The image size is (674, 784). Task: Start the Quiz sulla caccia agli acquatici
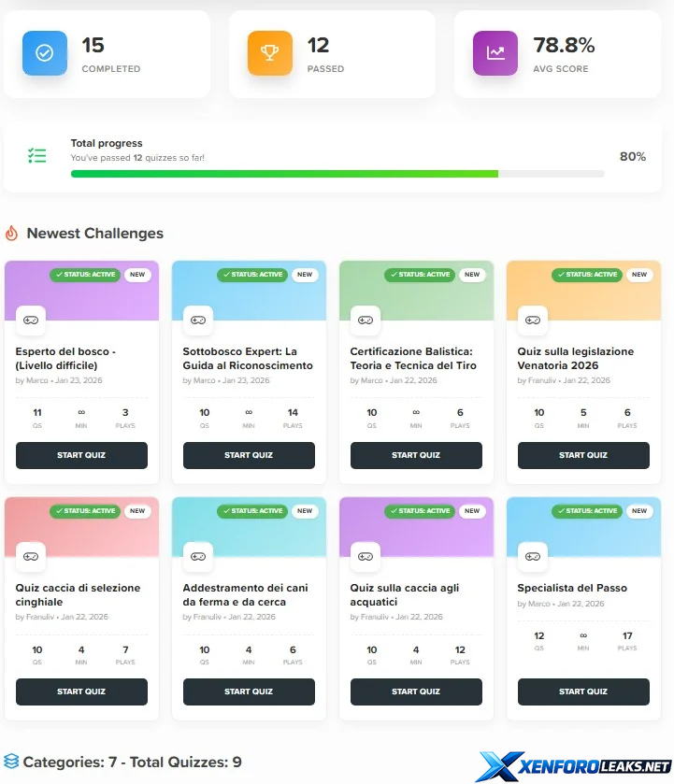[x=416, y=691]
